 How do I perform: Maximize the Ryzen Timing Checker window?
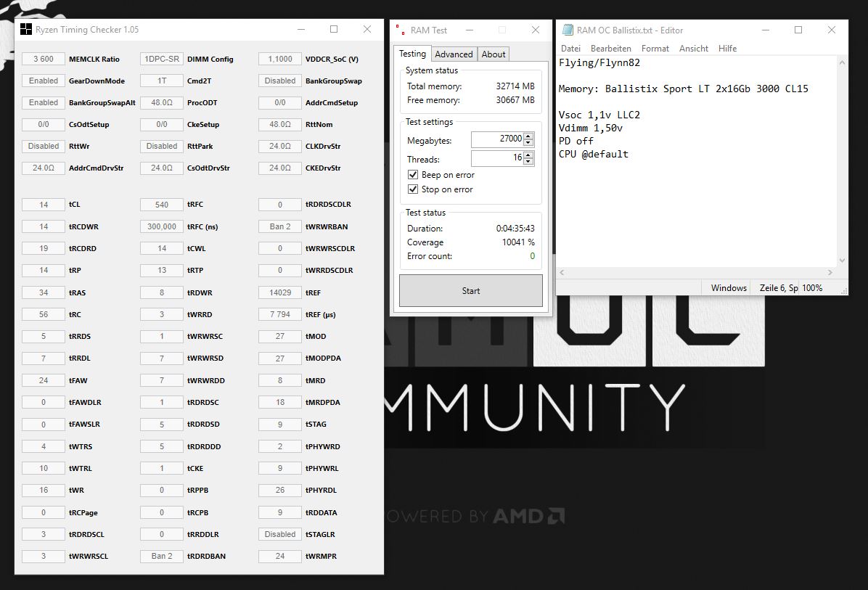pos(334,29)
